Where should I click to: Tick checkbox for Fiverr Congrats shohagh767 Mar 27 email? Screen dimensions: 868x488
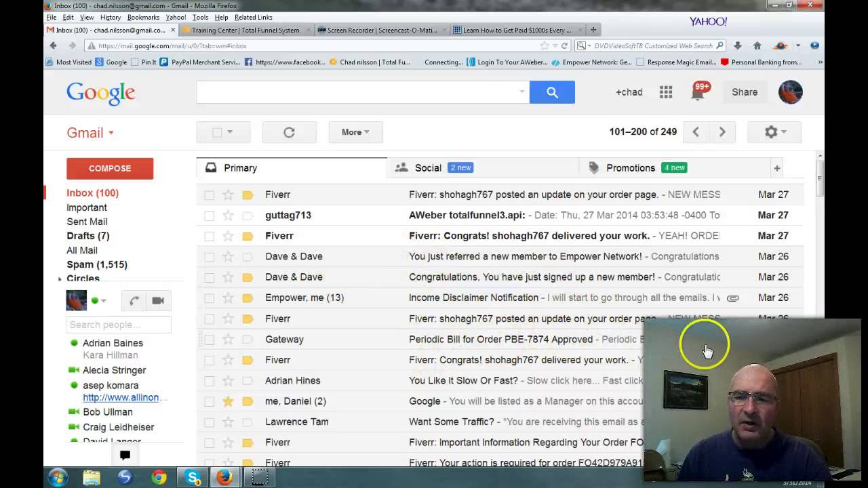click(209, 236)
